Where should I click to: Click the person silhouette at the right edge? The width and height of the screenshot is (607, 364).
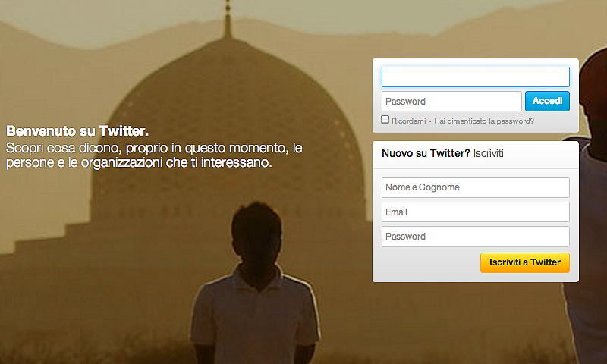point(589,209)
